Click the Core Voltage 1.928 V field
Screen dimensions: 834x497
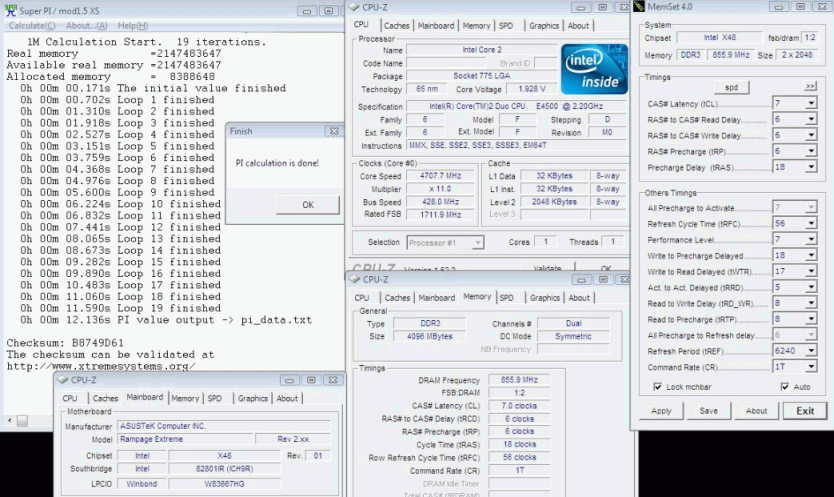point(531,89)
